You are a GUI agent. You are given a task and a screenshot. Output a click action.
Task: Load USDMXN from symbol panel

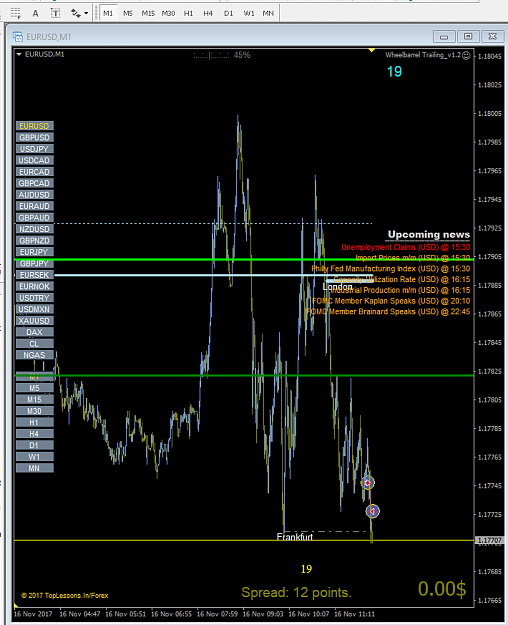[34, 309]
